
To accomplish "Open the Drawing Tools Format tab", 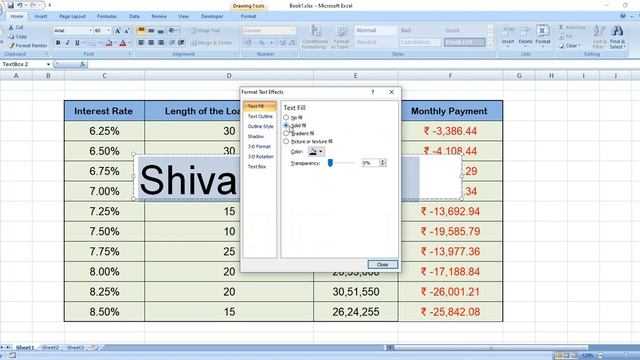I will coord(248,16).
